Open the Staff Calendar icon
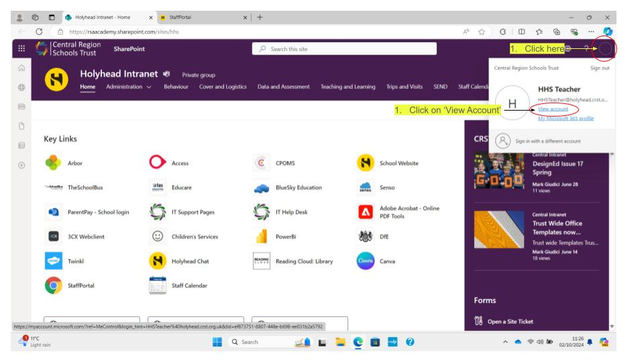Image resolution: width=644 pixels, height=362 pixels. [x=158, y=286]
